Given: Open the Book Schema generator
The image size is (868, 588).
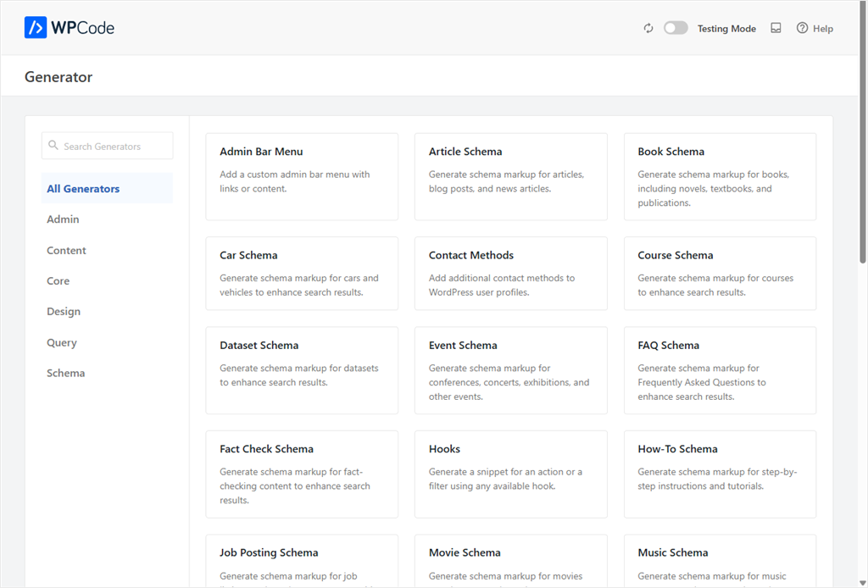Looking at the screenshot, I should [720, 176].
